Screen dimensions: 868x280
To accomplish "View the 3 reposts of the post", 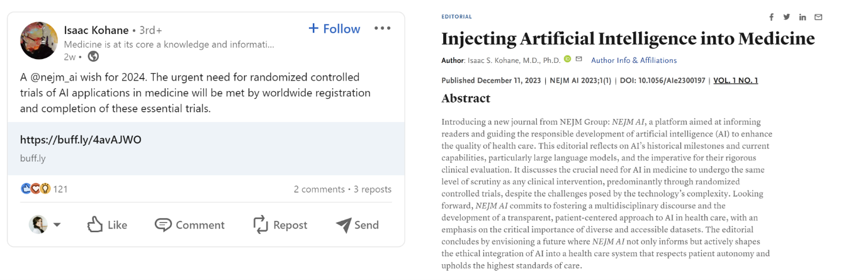I will pyautogui.click(x=373, y=189).
